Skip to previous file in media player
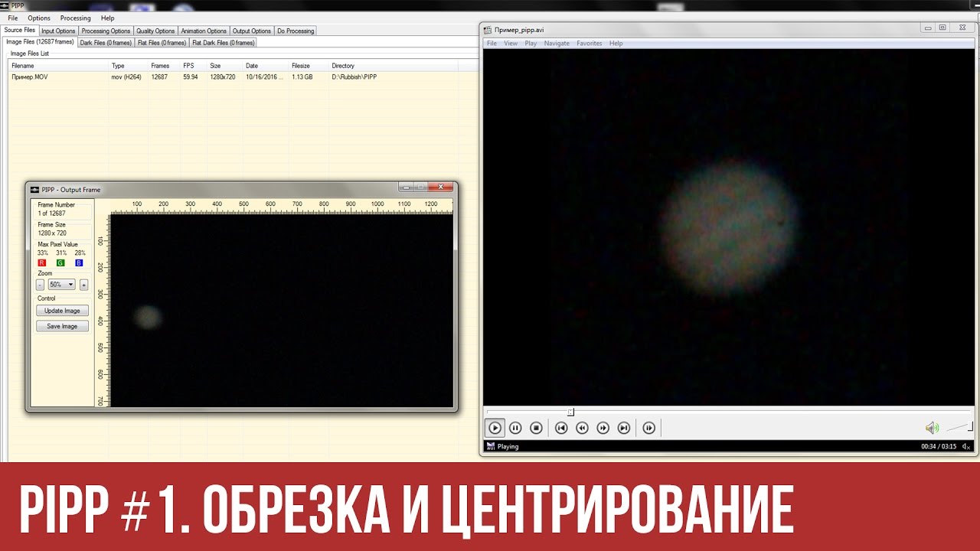The image size is (980, 551). [561, 428]
